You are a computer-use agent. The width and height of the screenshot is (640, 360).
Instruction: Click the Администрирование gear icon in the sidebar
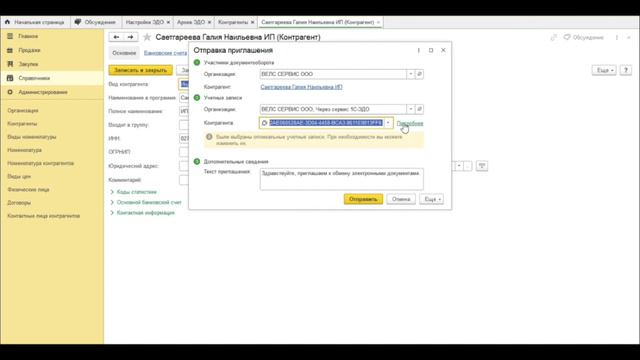tap(10, 92)
